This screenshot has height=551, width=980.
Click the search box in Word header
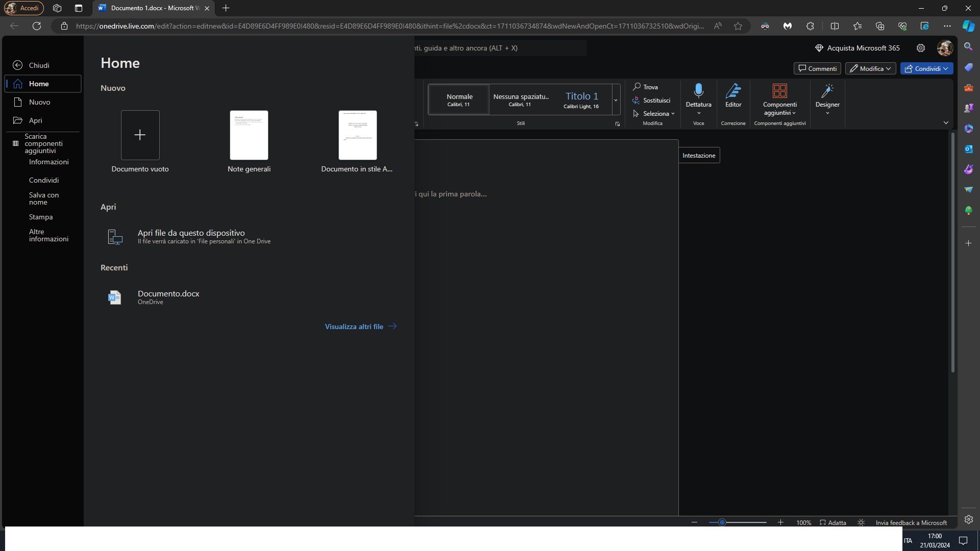pyautogui.click(x=500, y=48)
